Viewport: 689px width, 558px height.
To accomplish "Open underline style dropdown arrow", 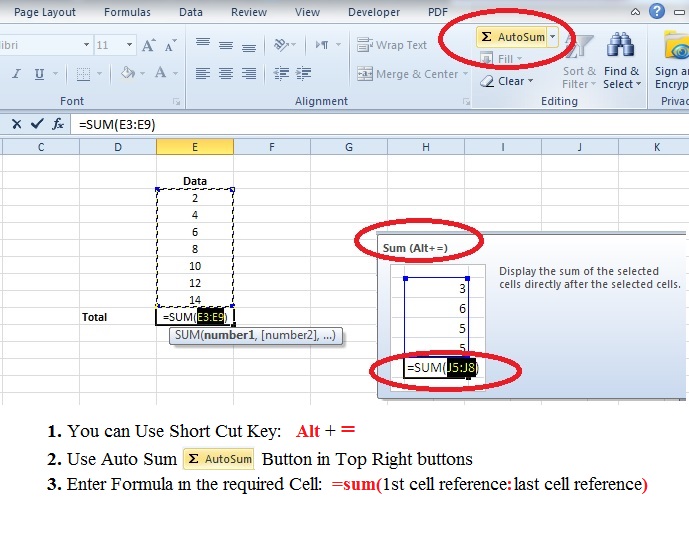I will click(x=55, y=73).
